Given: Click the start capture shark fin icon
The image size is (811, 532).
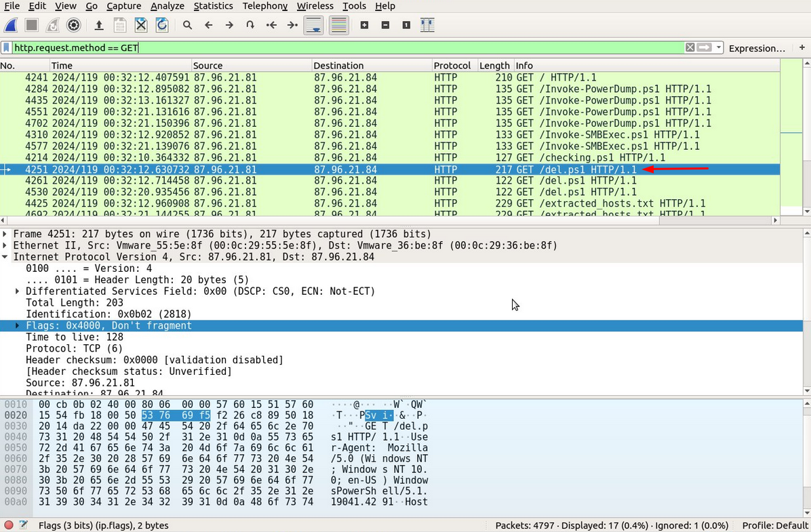Looking at the screenshot, I should 11,25.
